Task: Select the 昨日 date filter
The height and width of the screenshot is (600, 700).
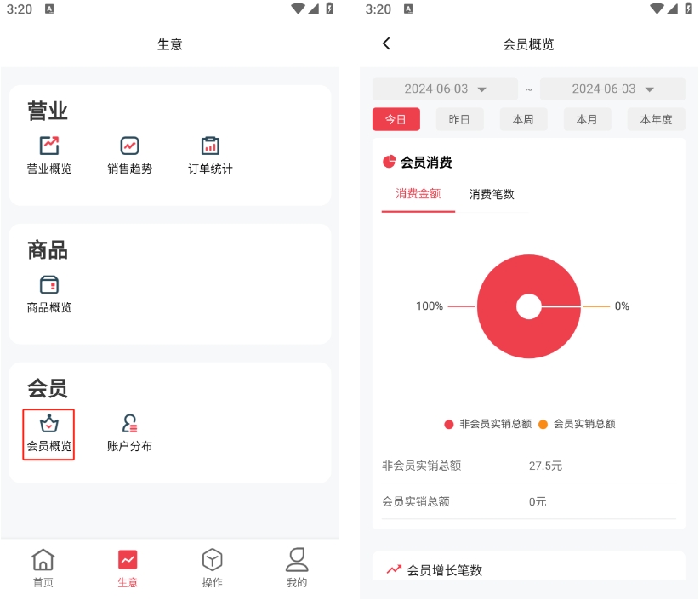Action: pos(459,119)
